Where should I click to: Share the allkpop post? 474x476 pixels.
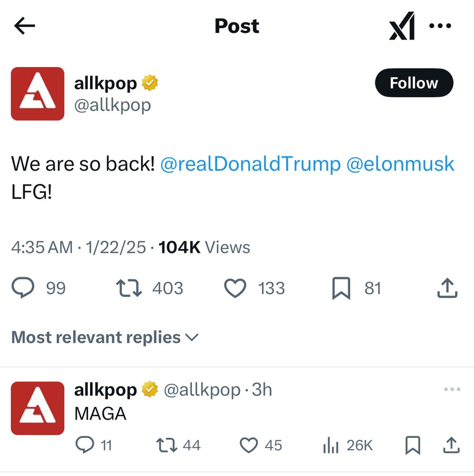click(x=447, y=288)
